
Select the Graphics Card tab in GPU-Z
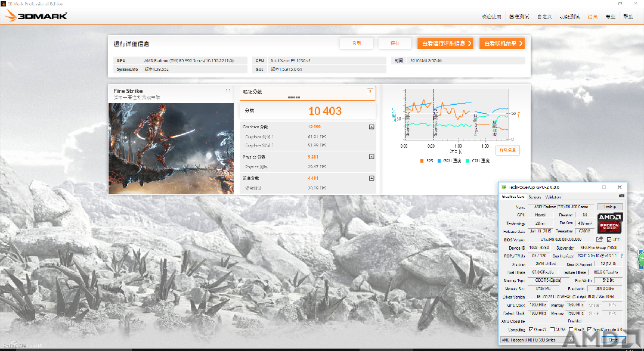(513, 197)
